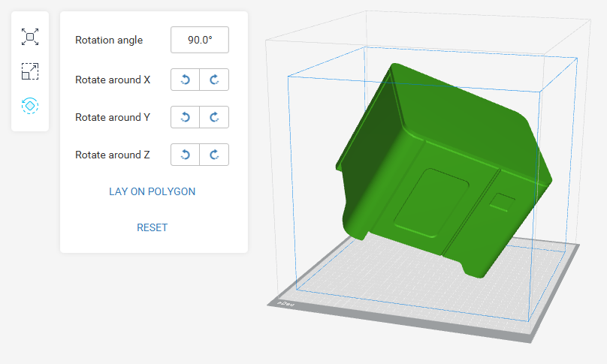
Task: Click the "Rotation angle" label text
Action: tap(109, 40)
